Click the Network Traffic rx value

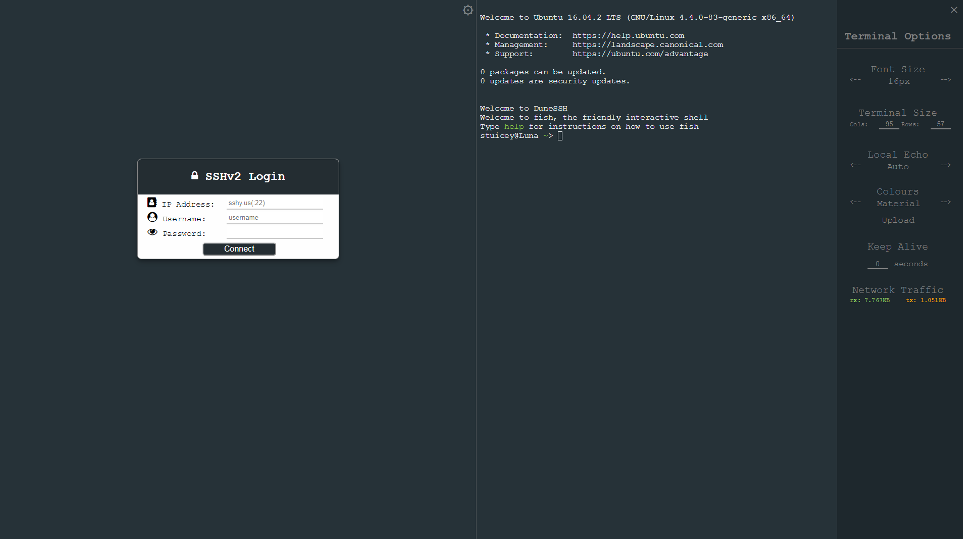(870, 300)
